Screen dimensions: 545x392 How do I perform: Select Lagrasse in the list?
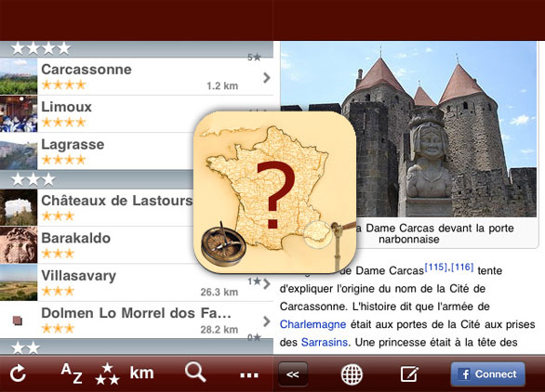click(137, 151)
